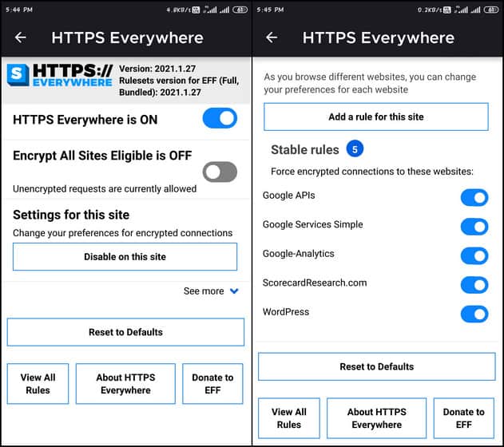Click Force encrypted connections to these websites text

[x=372, y=172]
